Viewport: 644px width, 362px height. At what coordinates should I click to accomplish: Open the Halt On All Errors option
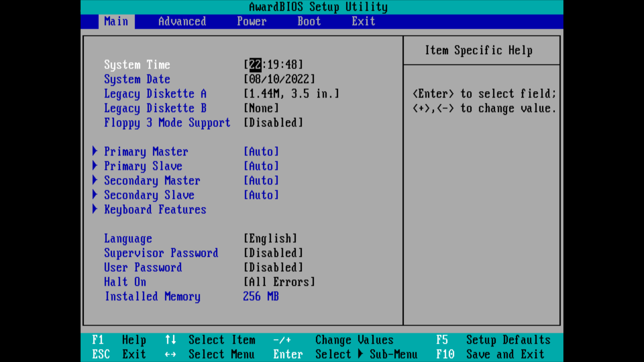click(x=279, y=282)
